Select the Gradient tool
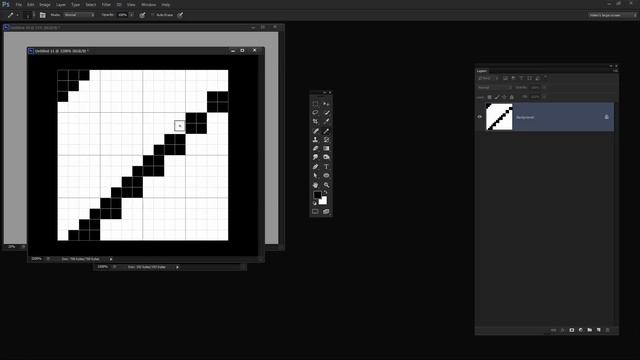This screenshot has height=360, width=640. click(326, 148)
